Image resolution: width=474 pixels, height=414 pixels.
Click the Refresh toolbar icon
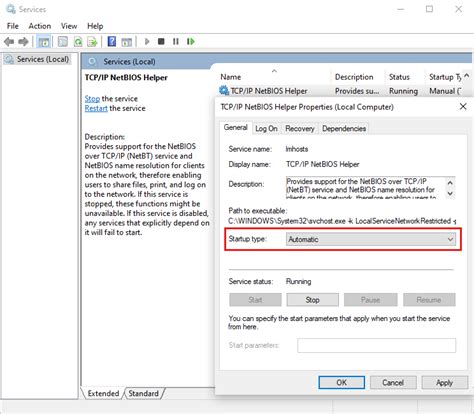coord(78,42)
